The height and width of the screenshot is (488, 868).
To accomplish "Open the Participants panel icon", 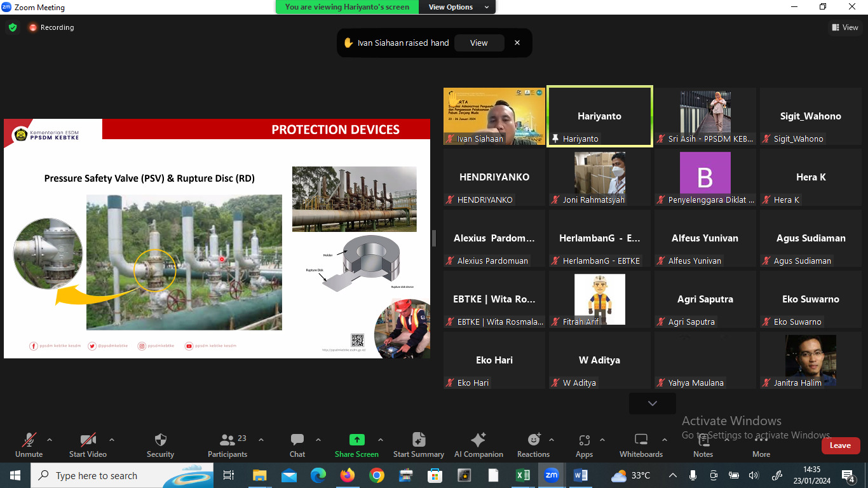I will coord(227,440).
